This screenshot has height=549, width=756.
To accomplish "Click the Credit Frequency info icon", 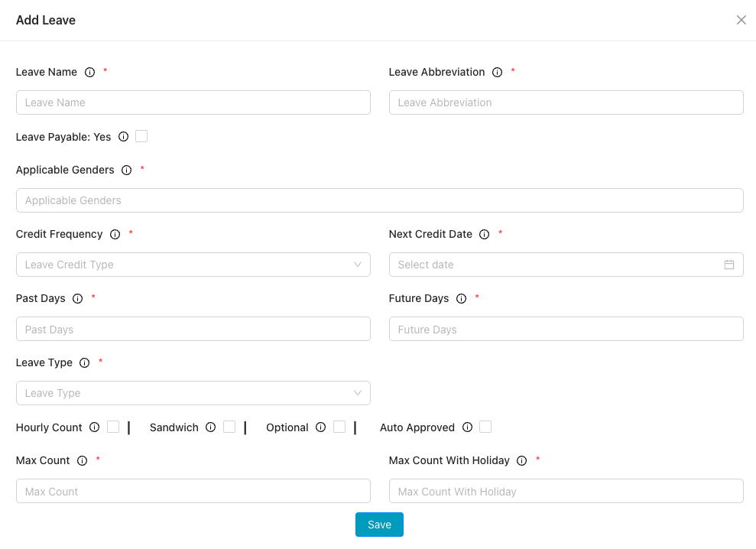I will pos(115,234).
